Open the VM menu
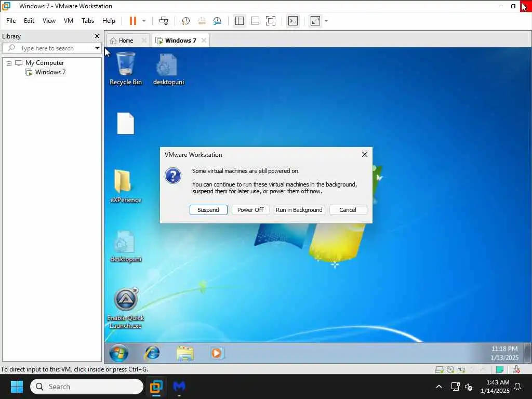 (x=69, y=21)
